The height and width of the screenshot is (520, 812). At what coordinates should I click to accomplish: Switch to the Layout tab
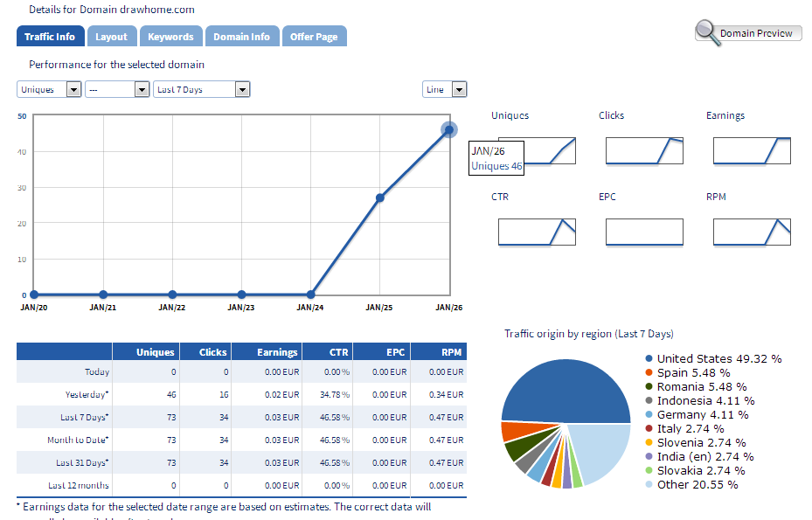pos(112,37)
